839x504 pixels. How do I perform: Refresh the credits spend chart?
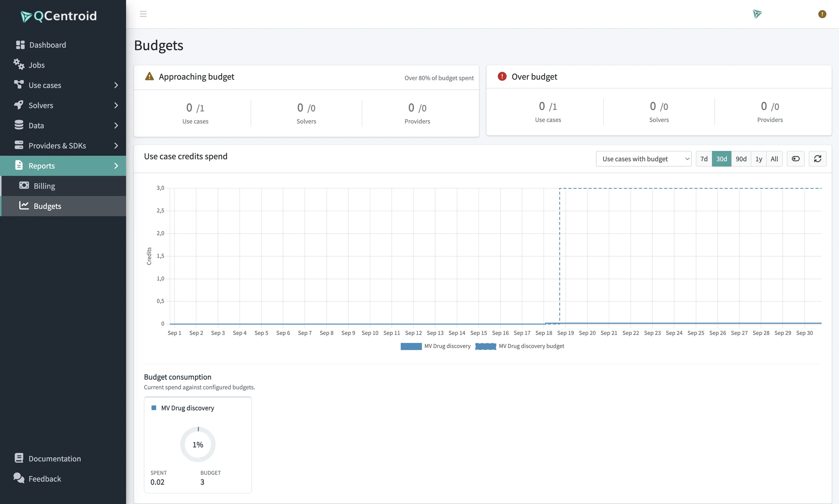point(818,159)
